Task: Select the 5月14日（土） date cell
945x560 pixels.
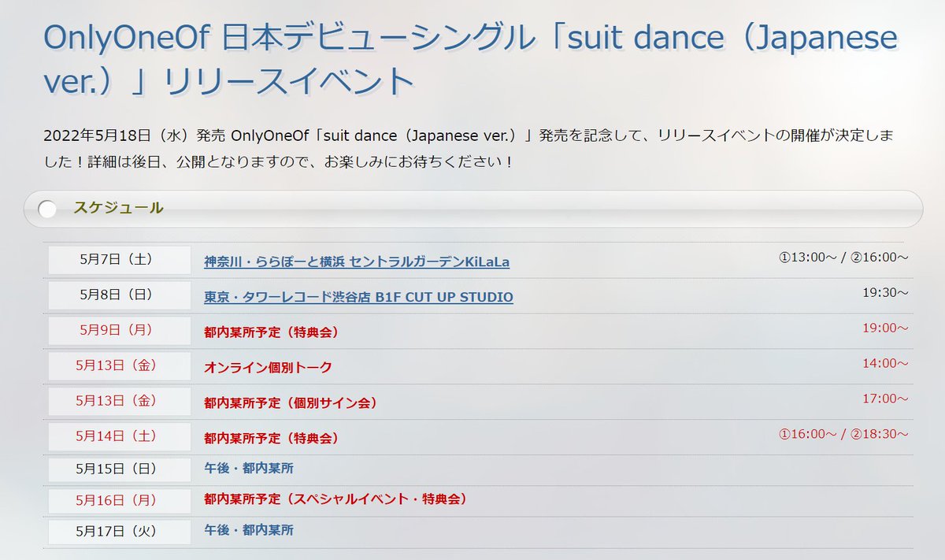Action: tap(120, 437)
